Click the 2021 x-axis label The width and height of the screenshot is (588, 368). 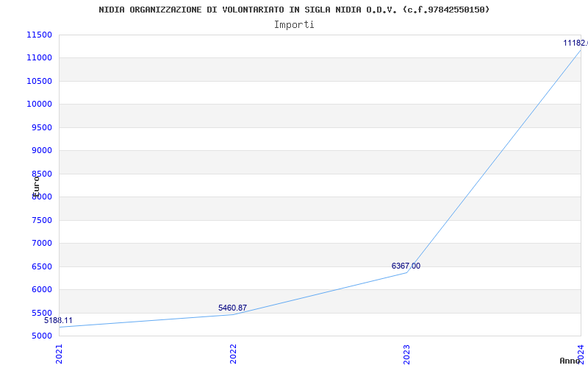[59, 354]
